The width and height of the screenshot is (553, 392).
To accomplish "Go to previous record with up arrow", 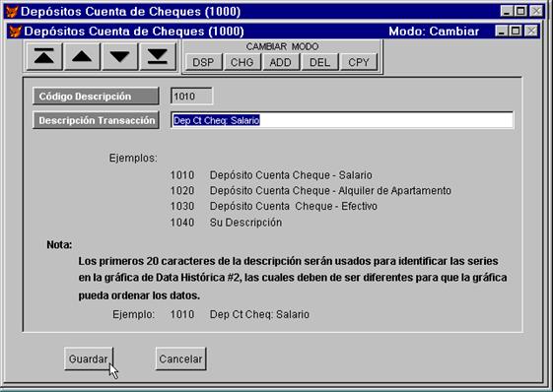I will (x=82, y=56).
